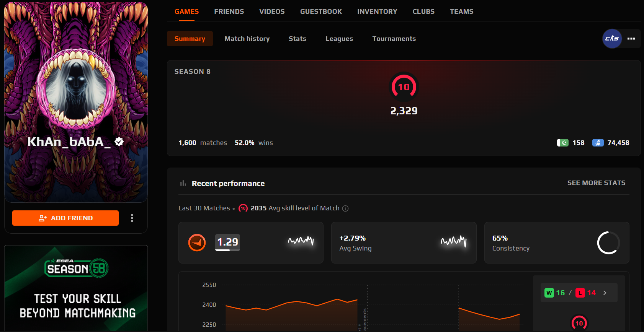Open the INVENTORY tab
Viewport: 644px width, 332px height.
point(377,11)
